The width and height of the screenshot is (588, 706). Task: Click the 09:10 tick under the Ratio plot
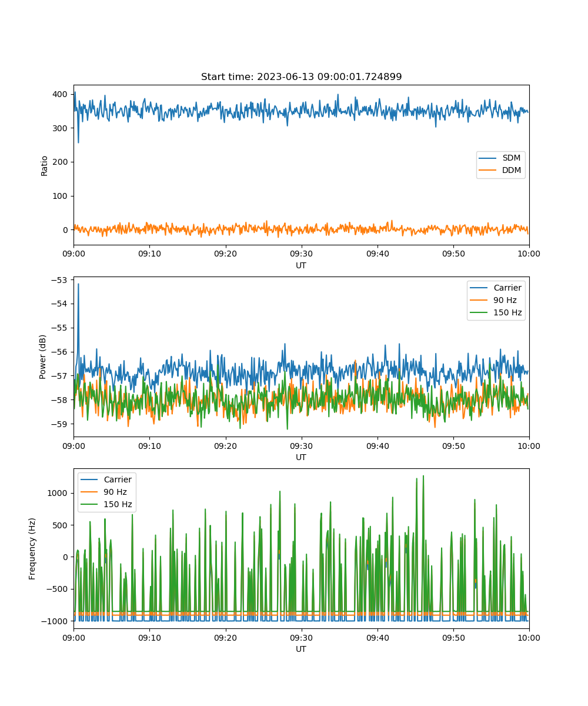point(149,254)
